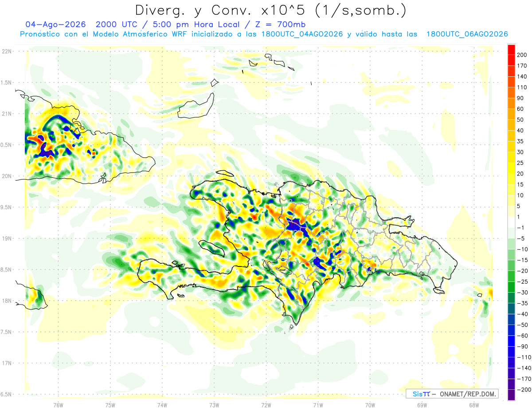Pick the white colorbar band between 1 and -1
Image resolution: width=532 pixels, height=411 pixels.
511,222
